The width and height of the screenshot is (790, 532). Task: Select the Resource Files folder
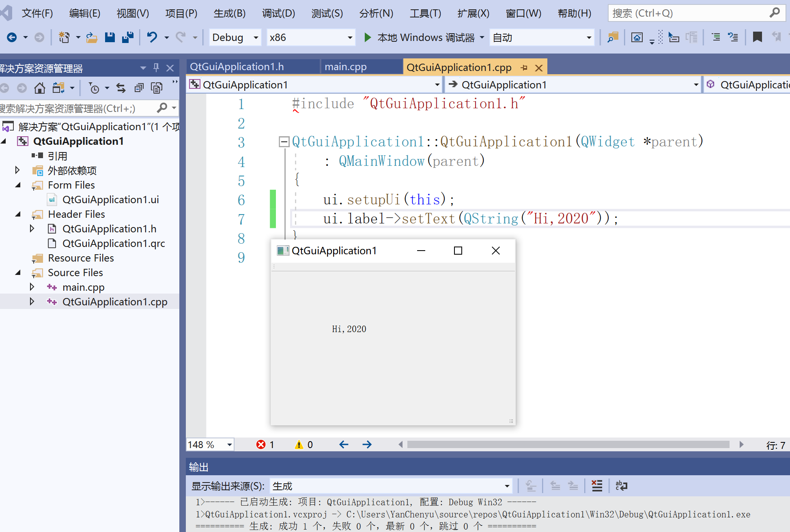81,258
